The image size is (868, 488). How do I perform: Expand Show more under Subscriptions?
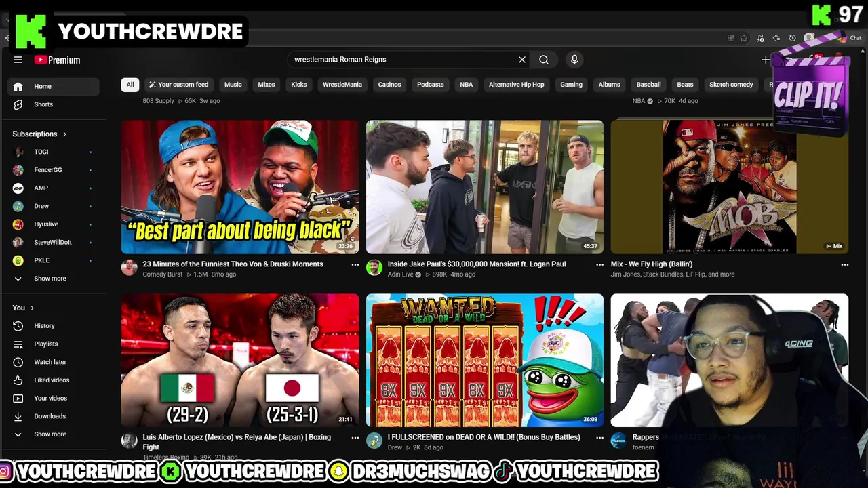pos(54,279)
